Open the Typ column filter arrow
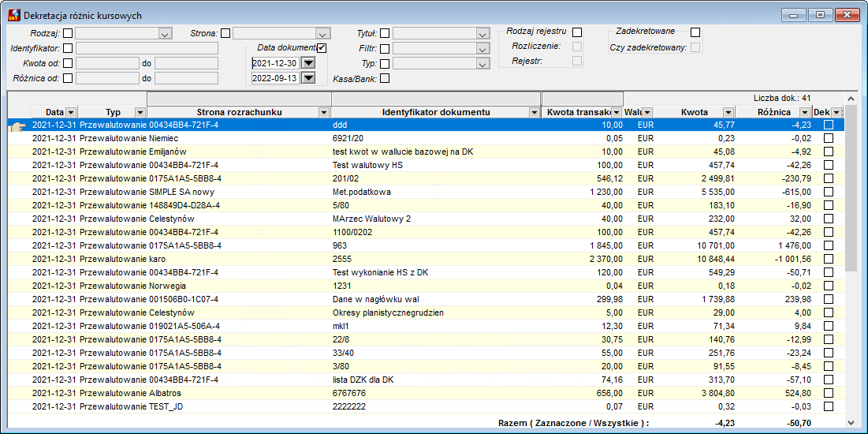The height and width of the screenshot is (434, 868). pos(140,113)
